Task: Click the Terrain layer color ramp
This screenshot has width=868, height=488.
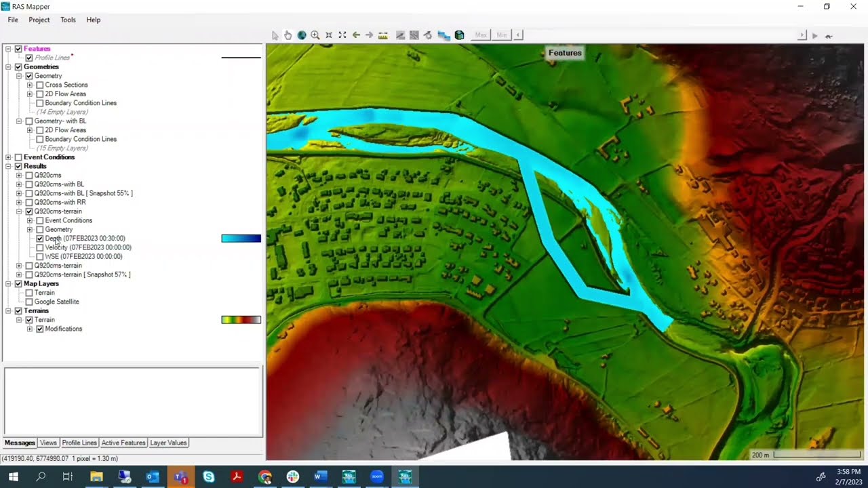Action: click(x=241, y=320)
